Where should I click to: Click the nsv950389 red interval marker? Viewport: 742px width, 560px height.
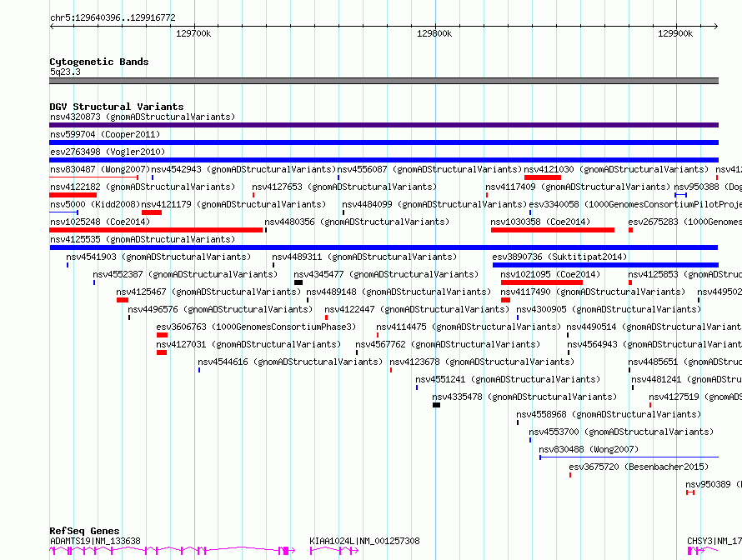(x=690, y=492)
